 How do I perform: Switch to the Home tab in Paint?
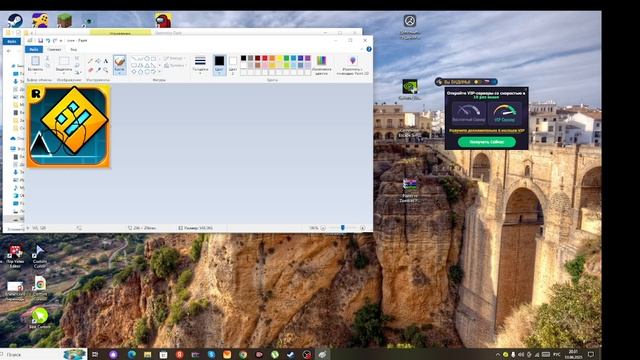(x=54, y=49)
